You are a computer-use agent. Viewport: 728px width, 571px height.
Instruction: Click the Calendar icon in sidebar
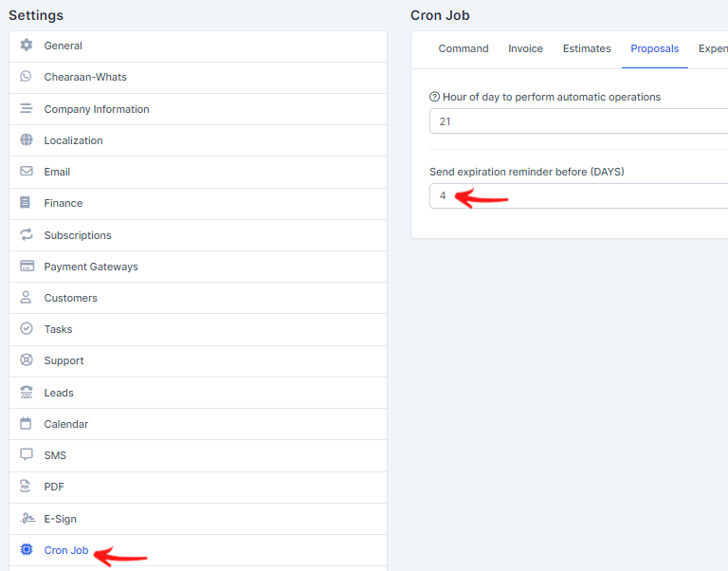(x=27, y=424)
